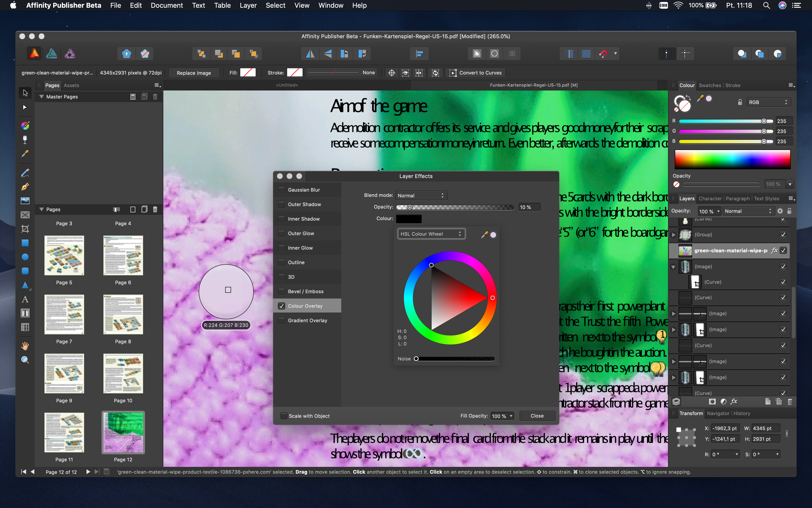Disable the Colour Overlay effect
This screenshot has height=508, width=812.
(281, 306)
